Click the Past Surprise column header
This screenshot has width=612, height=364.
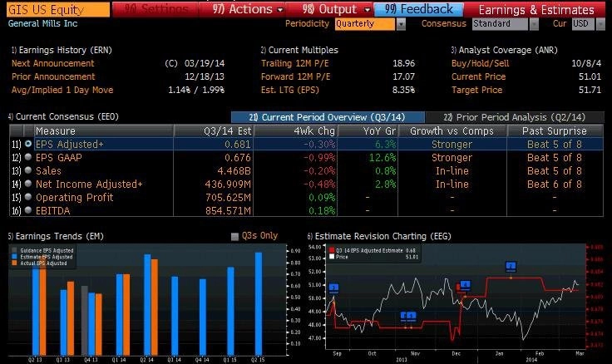pos(555,130)
